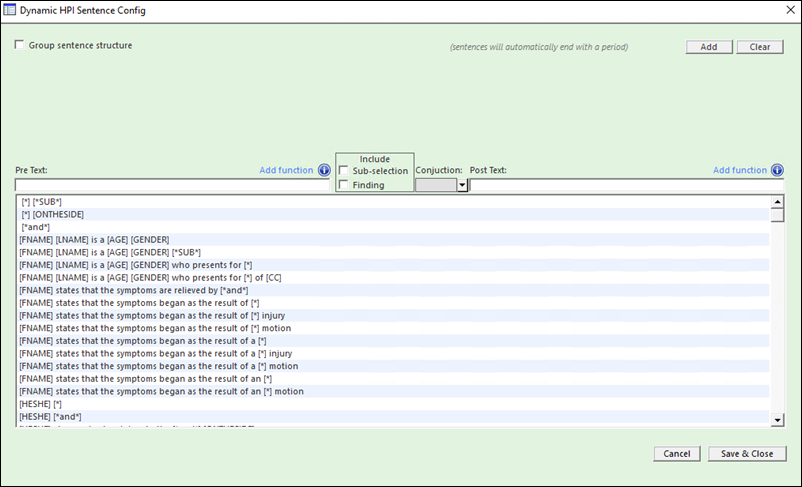Select row ending 'as the result of [*]'
Viewport: 802px width, 487px height.
coord(393,303)
